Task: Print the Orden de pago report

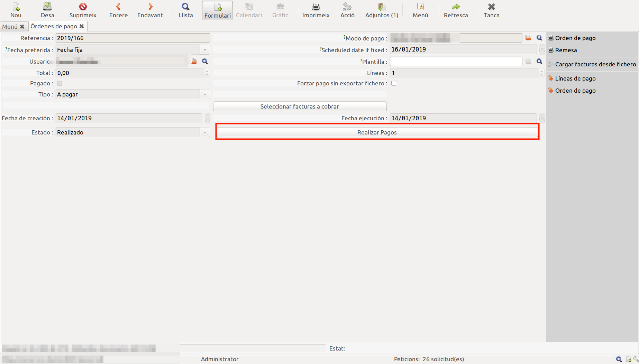Action: [x=572, y=38]
